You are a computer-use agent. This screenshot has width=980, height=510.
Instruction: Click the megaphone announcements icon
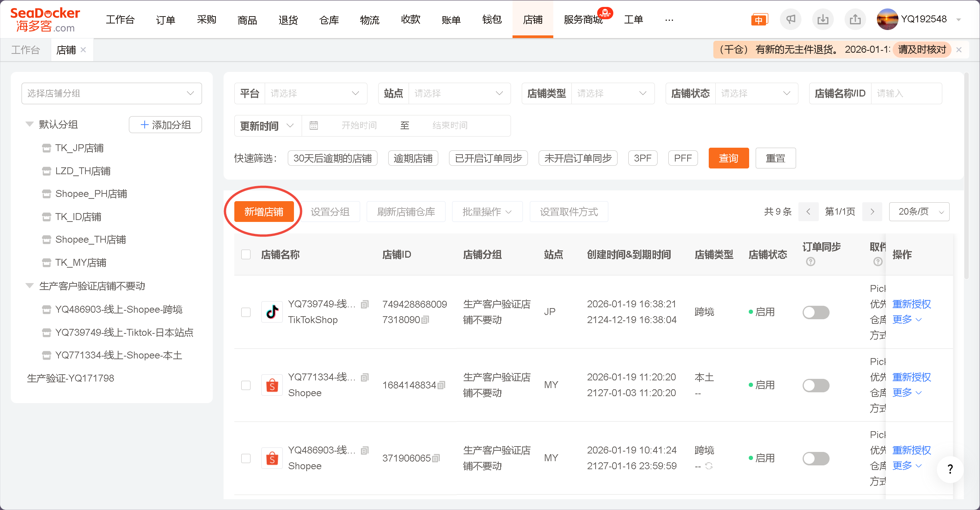click(x=790, y=19)
